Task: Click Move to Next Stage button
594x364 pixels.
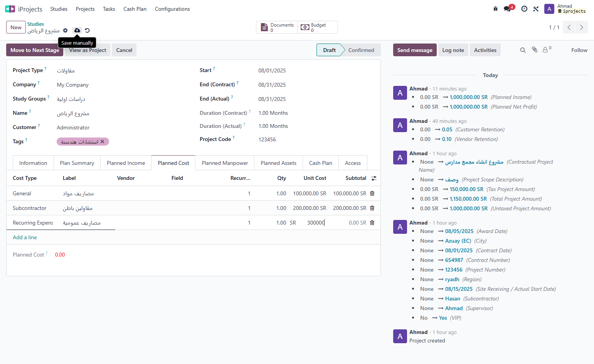Action: [35, 50]
